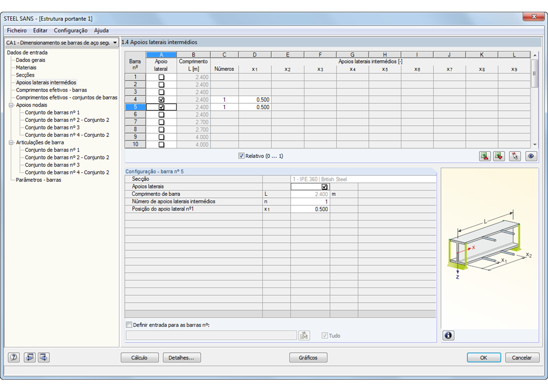The width and height of the screenshot is (548, 392).
Task: Click the Cálculo button
Action: (x=140, y=357)
